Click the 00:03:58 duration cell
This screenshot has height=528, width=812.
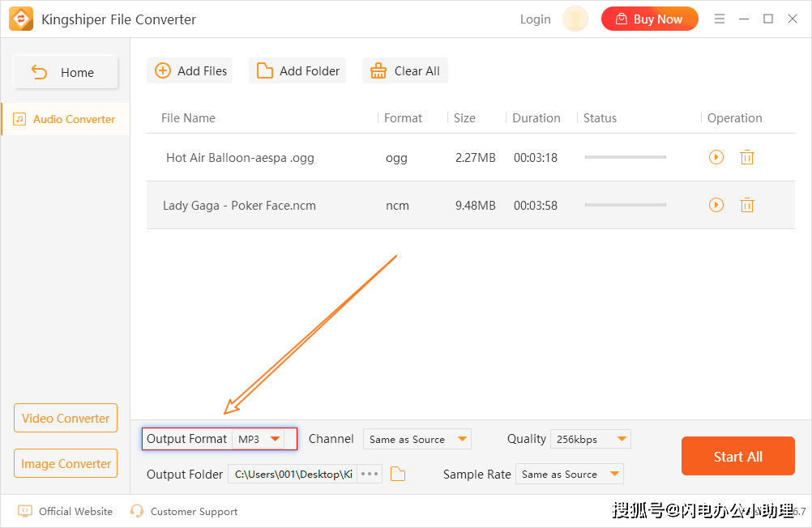pos(536,206)
